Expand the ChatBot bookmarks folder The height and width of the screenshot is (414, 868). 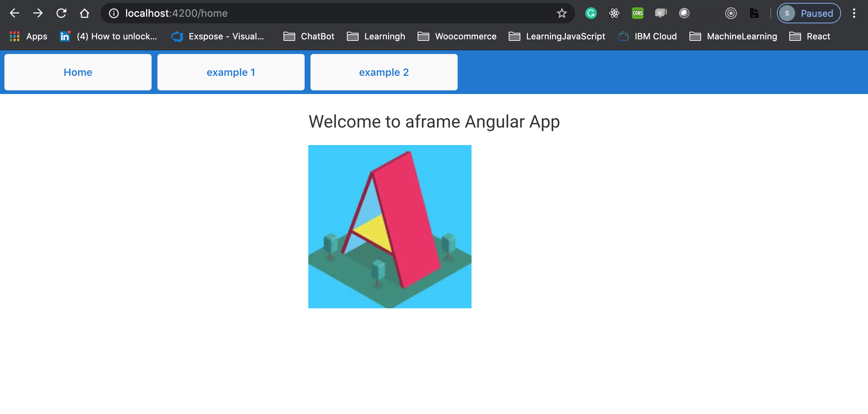309,36
